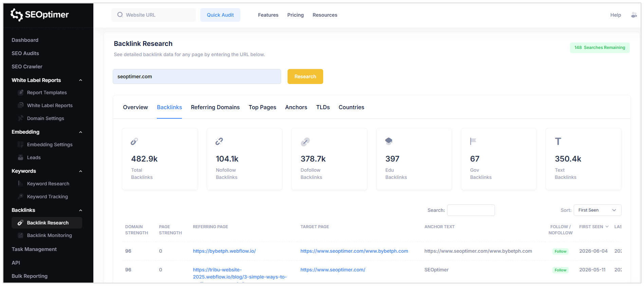Click the Total Backlinks chain icon
644x286 pixels.
[x=134, y=141]
